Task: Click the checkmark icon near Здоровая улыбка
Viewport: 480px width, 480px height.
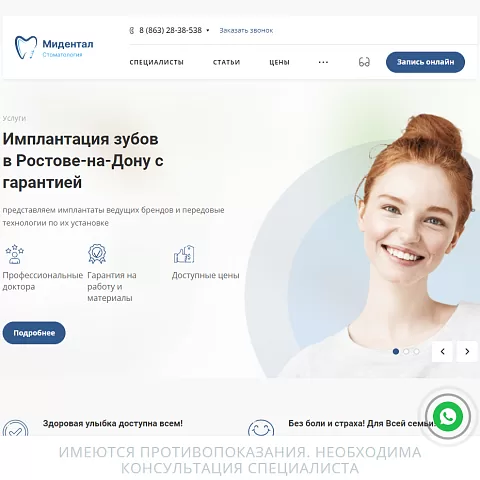Action: 15,428
